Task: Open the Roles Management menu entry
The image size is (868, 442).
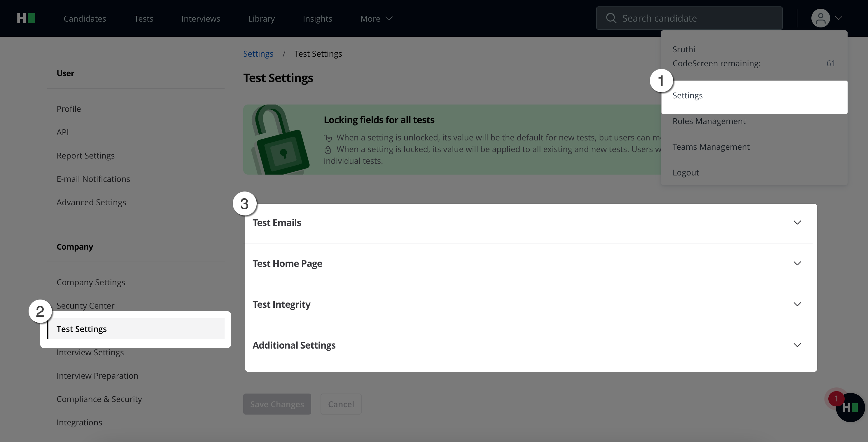Action: coord(709,121)
